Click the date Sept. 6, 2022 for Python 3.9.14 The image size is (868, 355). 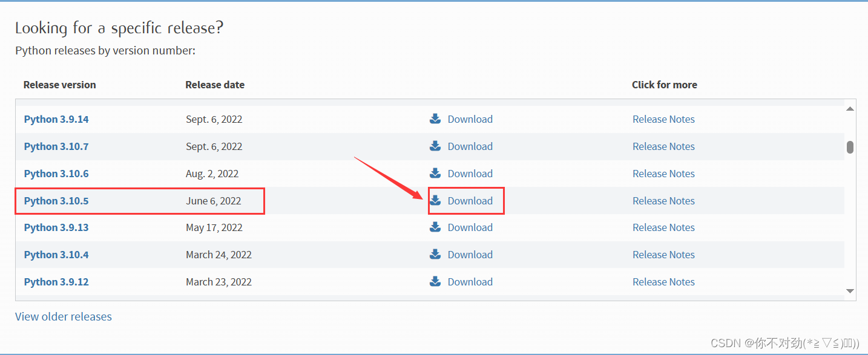point(214,119)
